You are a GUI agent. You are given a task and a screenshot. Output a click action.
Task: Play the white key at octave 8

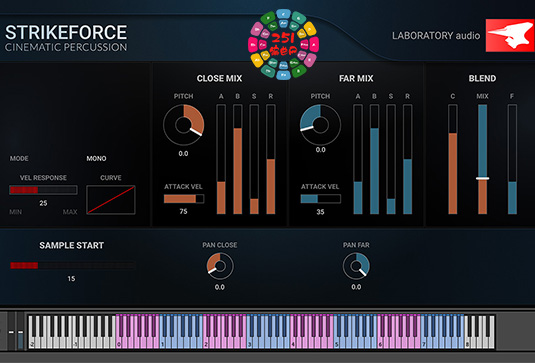467,342
